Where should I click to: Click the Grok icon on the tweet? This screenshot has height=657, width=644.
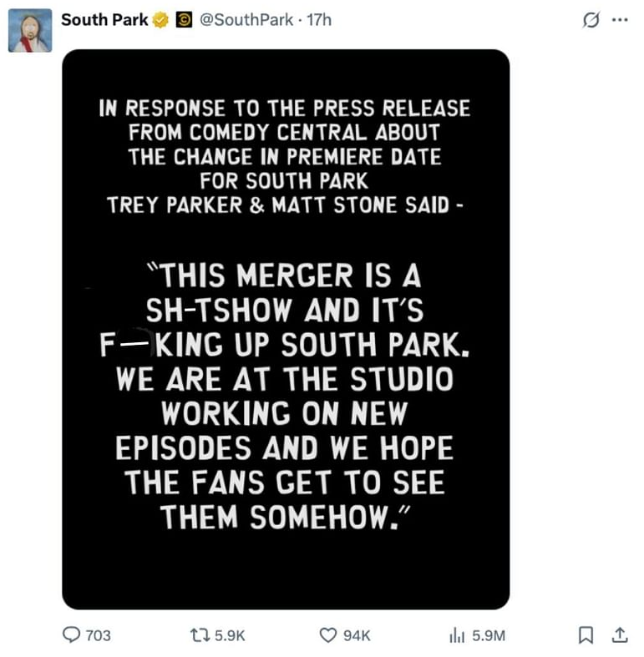591,20
